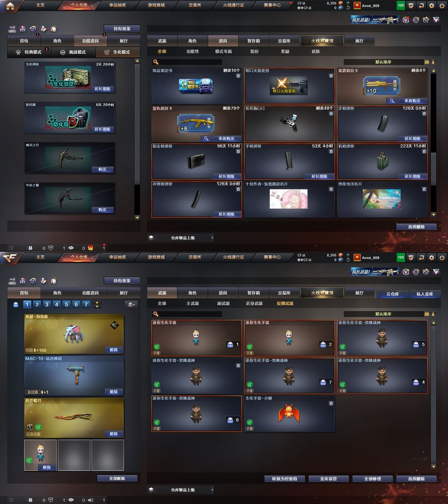The image size is (448, 504).
Task: Click the 全部解除 button
Action: click(117, 478)
